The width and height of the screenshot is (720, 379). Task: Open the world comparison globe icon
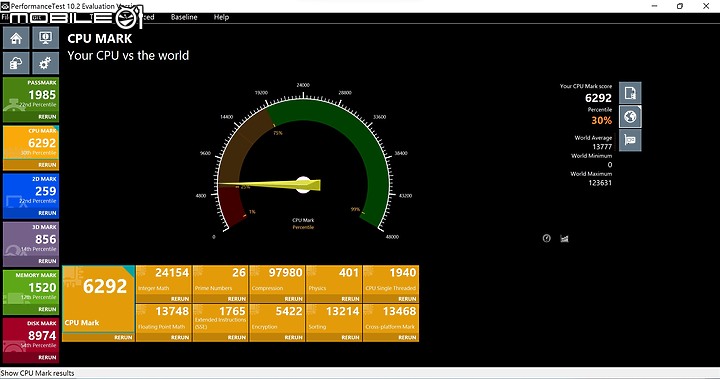pos(630,117)
